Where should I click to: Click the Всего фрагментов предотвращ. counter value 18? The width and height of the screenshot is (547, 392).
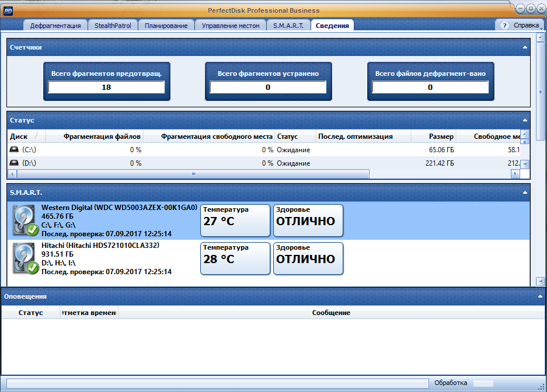point(106,87)
